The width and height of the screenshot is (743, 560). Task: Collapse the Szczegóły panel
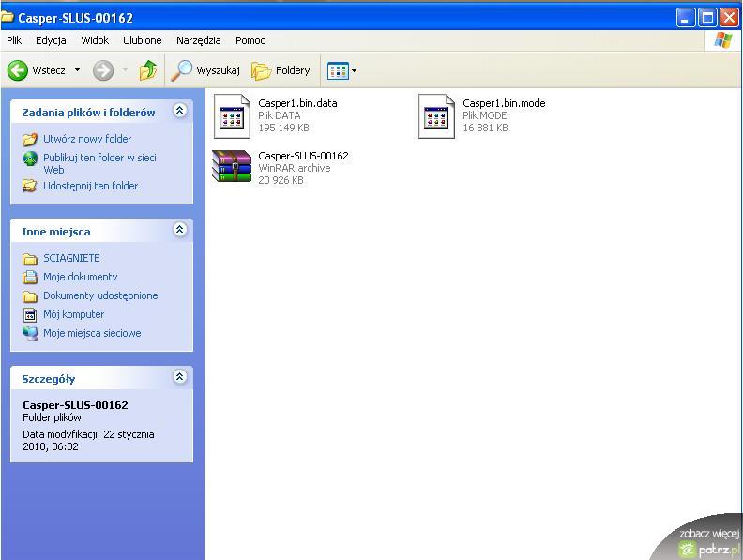click(x=179, y=377)
